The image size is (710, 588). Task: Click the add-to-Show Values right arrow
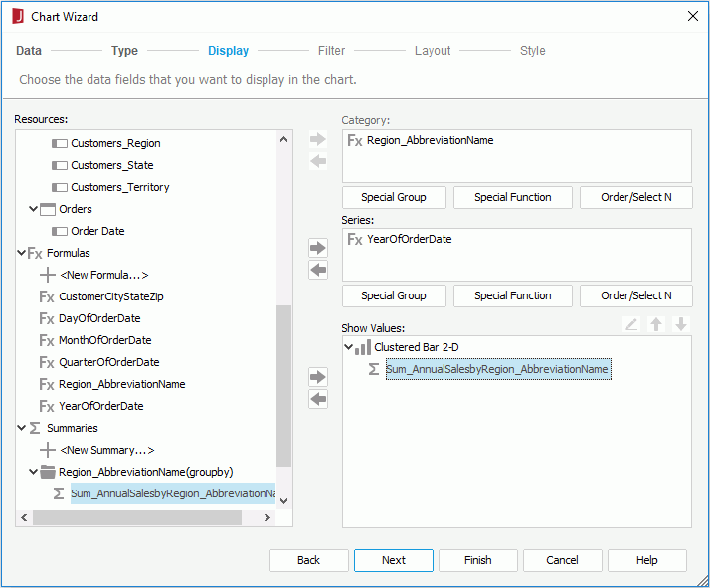click(318, 377)
